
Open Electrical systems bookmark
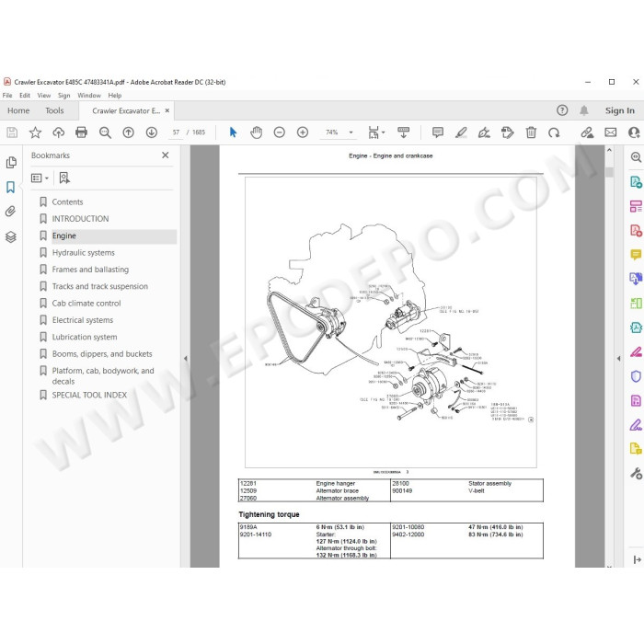tap(83, 320)
